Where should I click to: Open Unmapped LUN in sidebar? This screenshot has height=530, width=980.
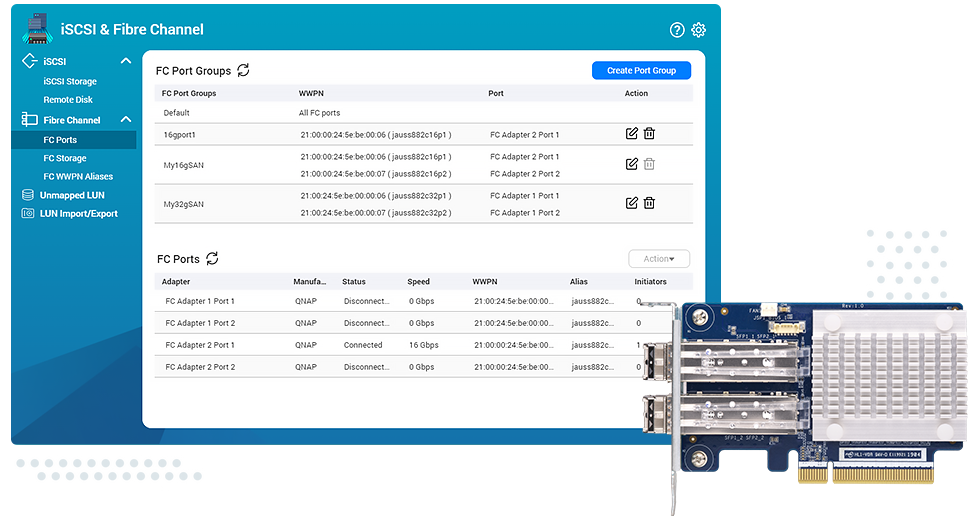(x=72, y=195)
